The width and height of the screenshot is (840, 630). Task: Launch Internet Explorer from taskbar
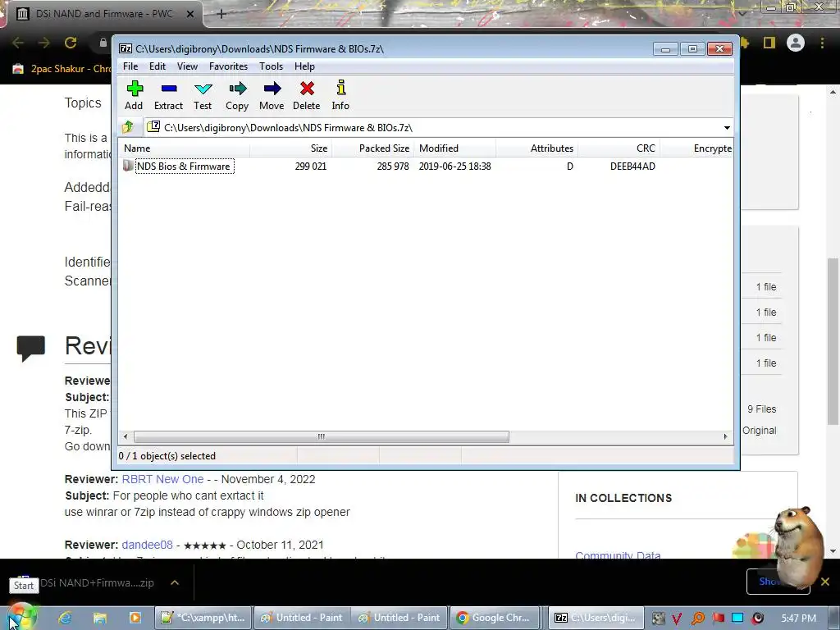[66, 618]
